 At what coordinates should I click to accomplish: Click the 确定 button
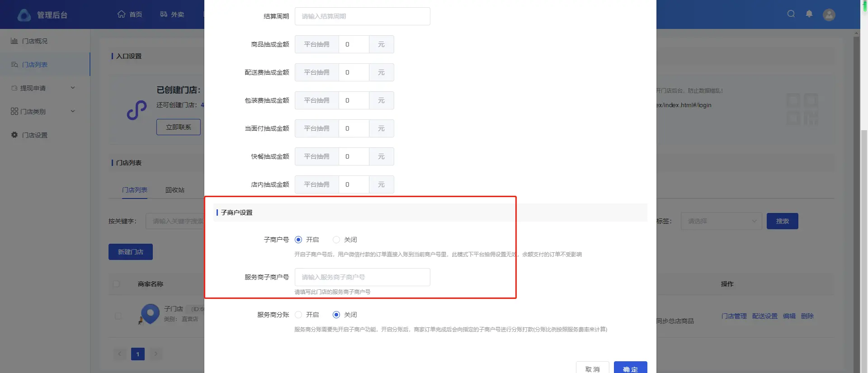tap(631, 368)
